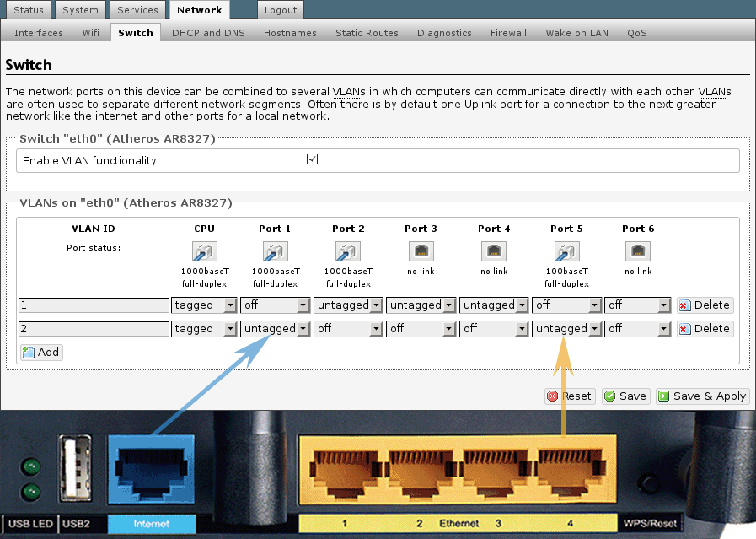
Task: Click the Port 2 link status icon
Action: click(348, 251)
